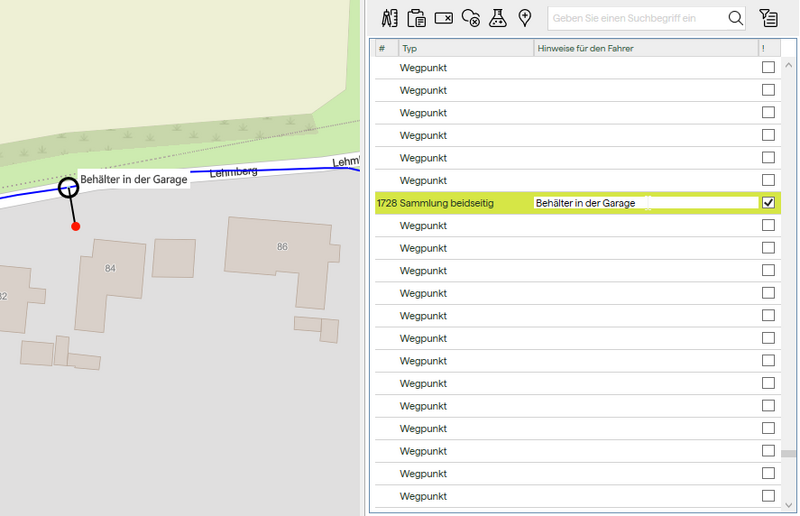This screenshot has height=516, width=800.
Task: Click the '!' column header
Action: point(769,48)
